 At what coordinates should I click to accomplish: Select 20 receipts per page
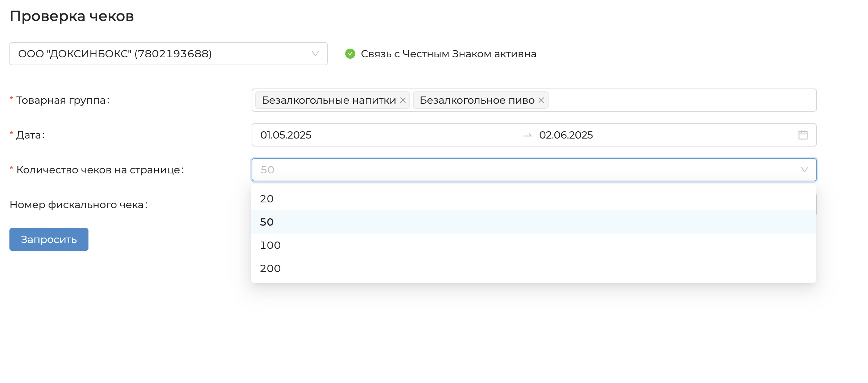click(267, 199)
